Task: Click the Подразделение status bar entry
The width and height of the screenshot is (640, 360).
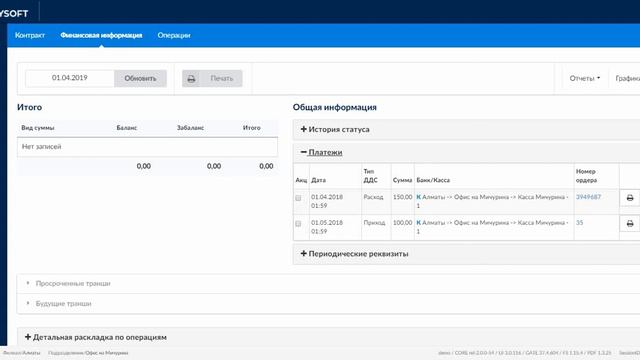Action: [88, 353]
